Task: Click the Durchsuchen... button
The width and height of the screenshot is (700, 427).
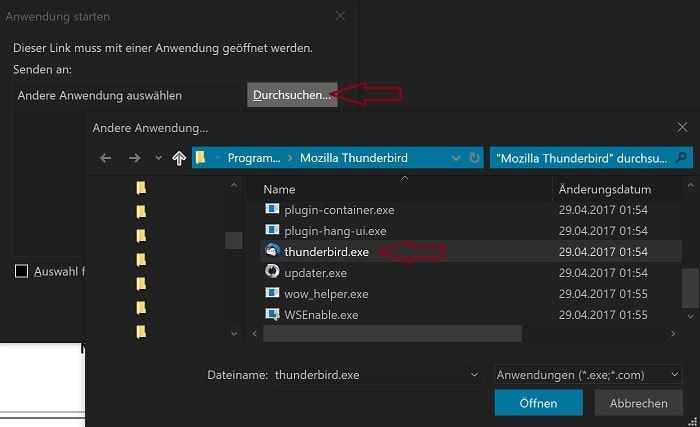Action: [292, 95]
